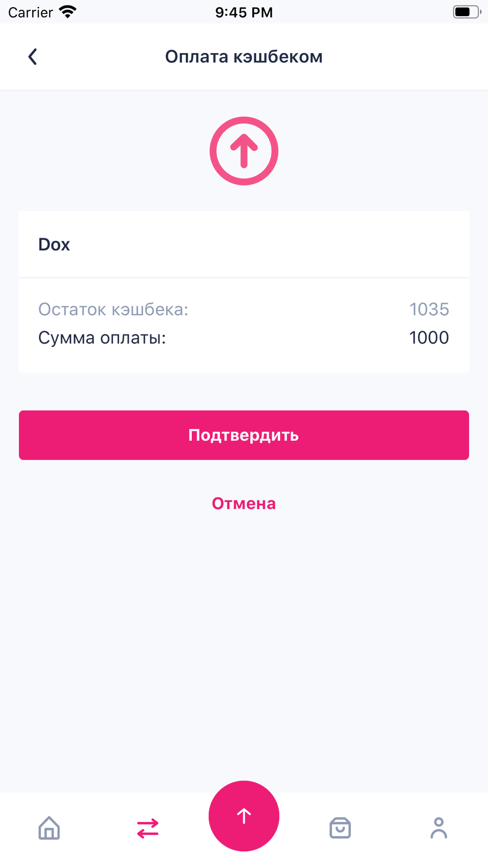
Task: Go back using the header chevron
Action: pos(33,57)
